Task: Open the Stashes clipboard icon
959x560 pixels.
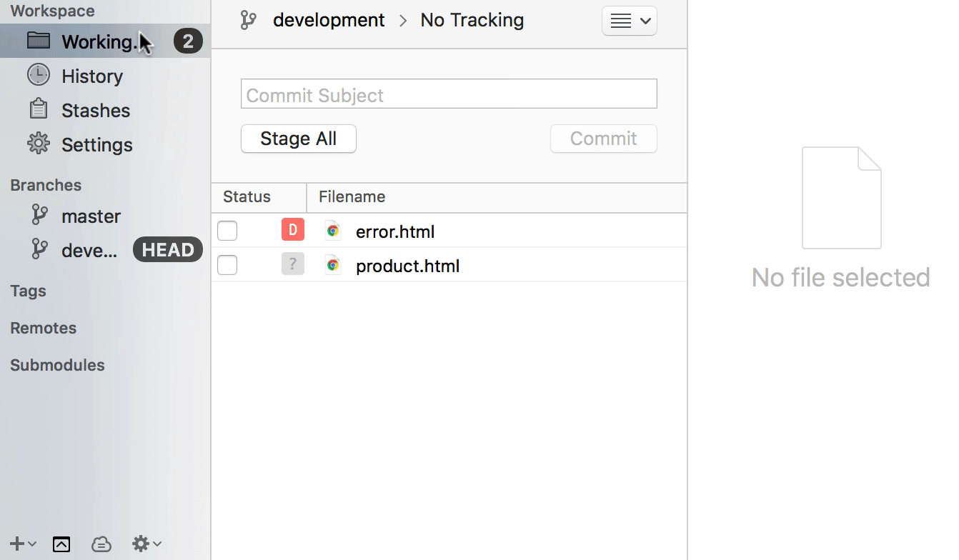Action: point(39,109)
